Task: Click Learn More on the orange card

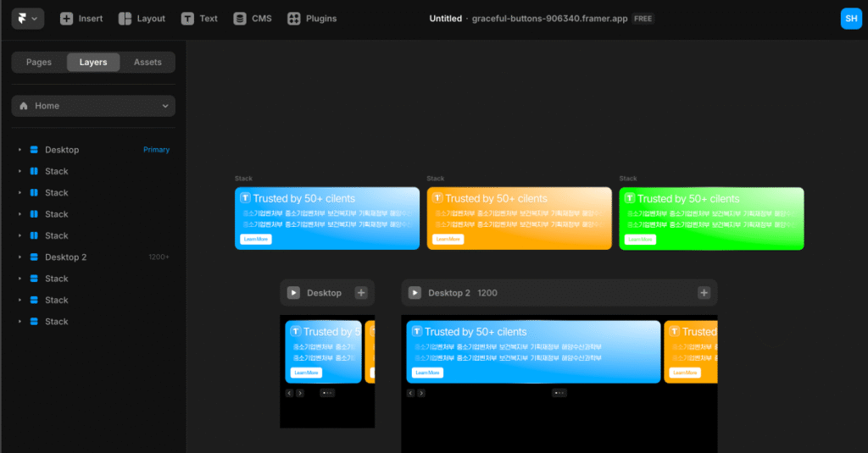Action: 448,240
